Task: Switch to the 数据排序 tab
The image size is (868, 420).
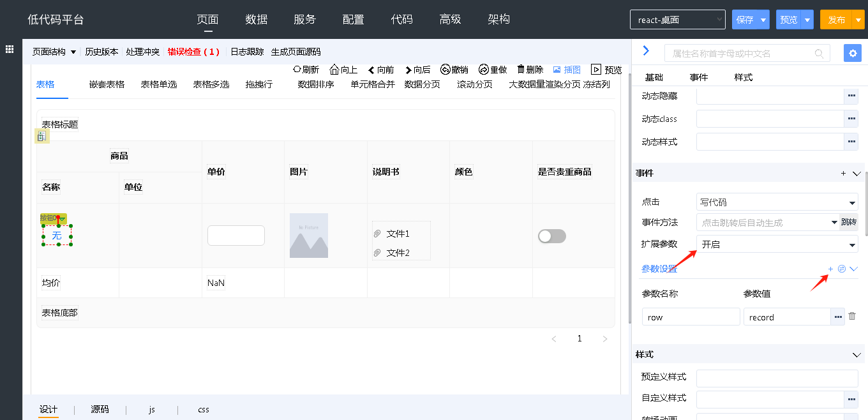Action: pos(316,84)
